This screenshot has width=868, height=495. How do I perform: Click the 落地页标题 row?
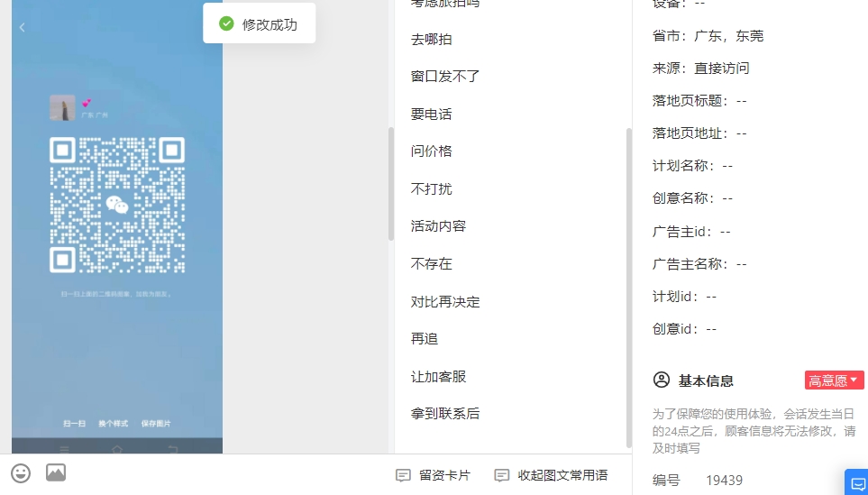(x=699, y=101)
